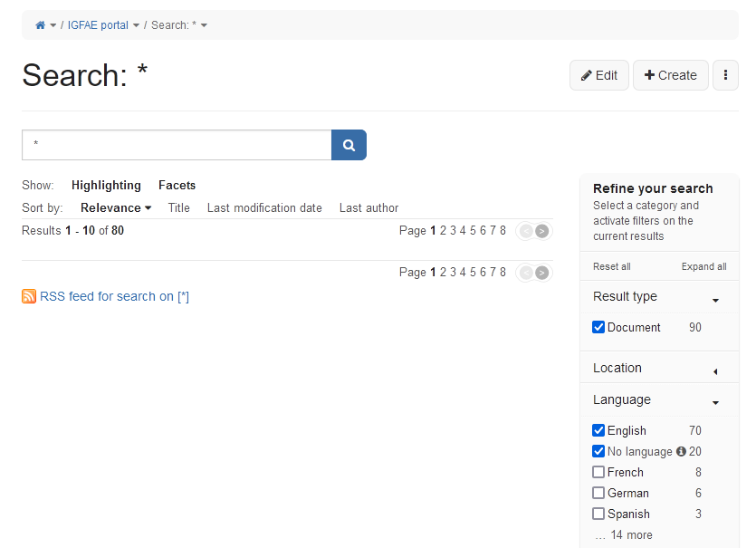Screen dimensions: 756x548
Task: Sort results by Last modification date
Action: pos(264,207)
